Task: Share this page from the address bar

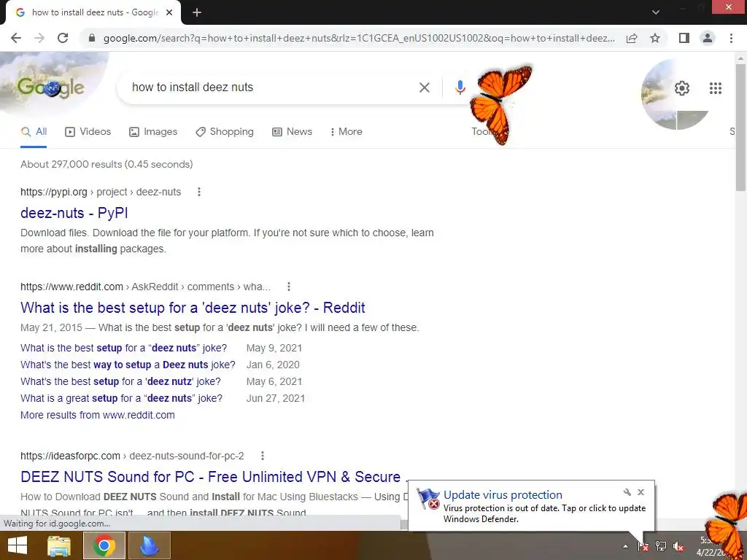Action: (x=632, y=38)
